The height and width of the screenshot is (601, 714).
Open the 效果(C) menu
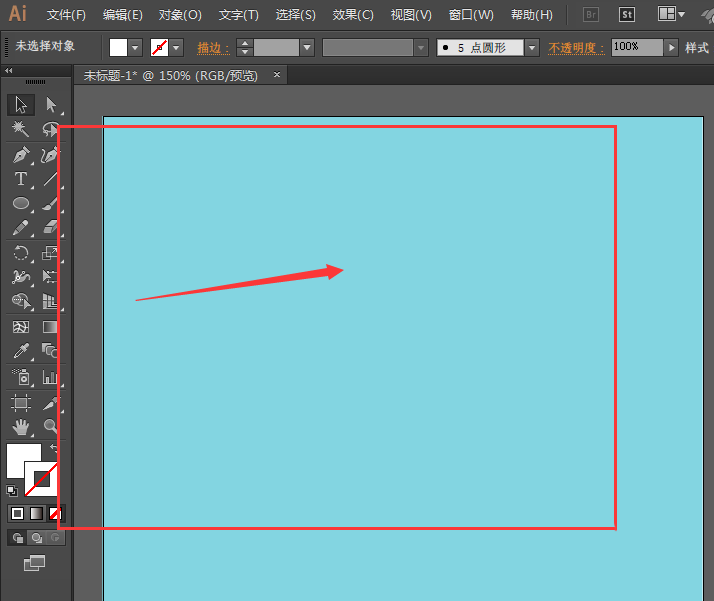click(x=353, y=15)
